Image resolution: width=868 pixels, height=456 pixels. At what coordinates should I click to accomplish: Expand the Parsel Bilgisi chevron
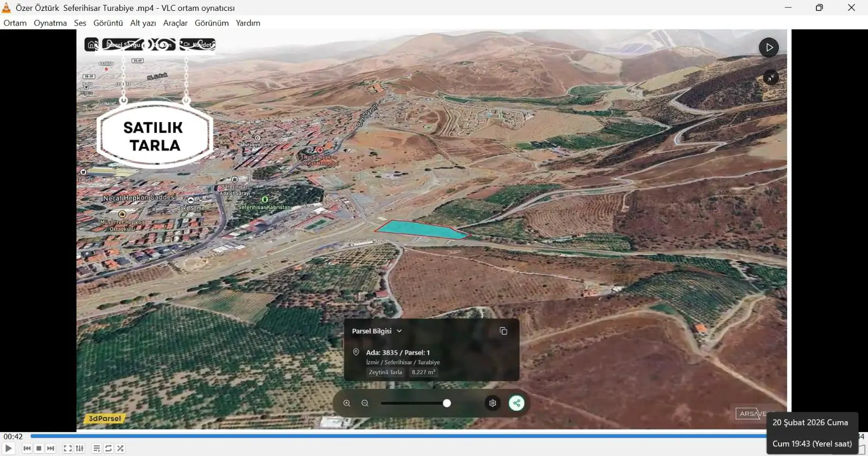399,331
